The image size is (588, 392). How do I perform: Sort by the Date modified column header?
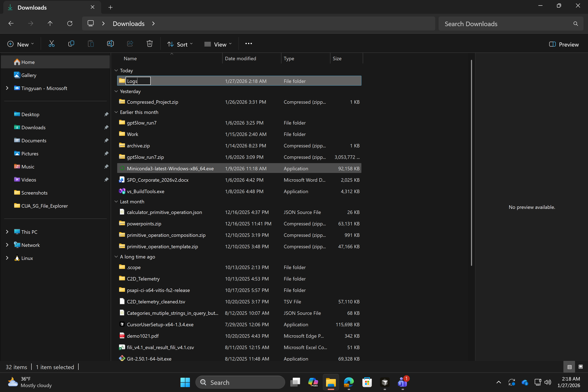(x=241, y=59)
